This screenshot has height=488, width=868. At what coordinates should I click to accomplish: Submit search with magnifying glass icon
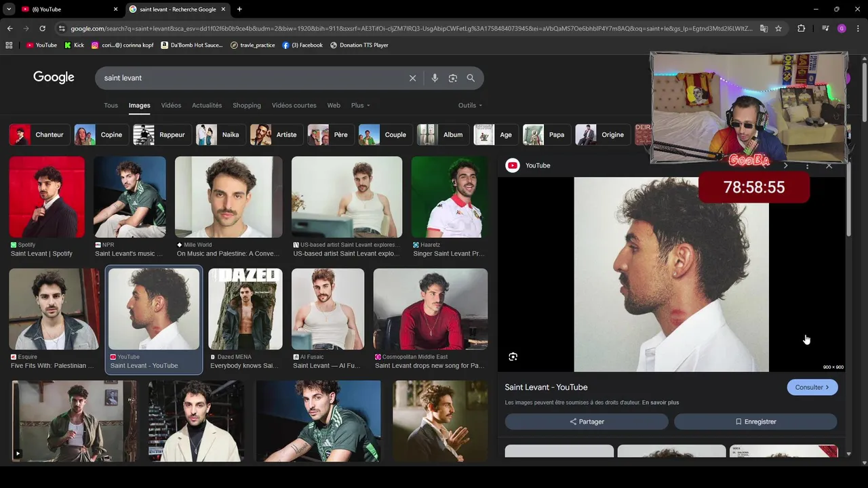[471, 78]
